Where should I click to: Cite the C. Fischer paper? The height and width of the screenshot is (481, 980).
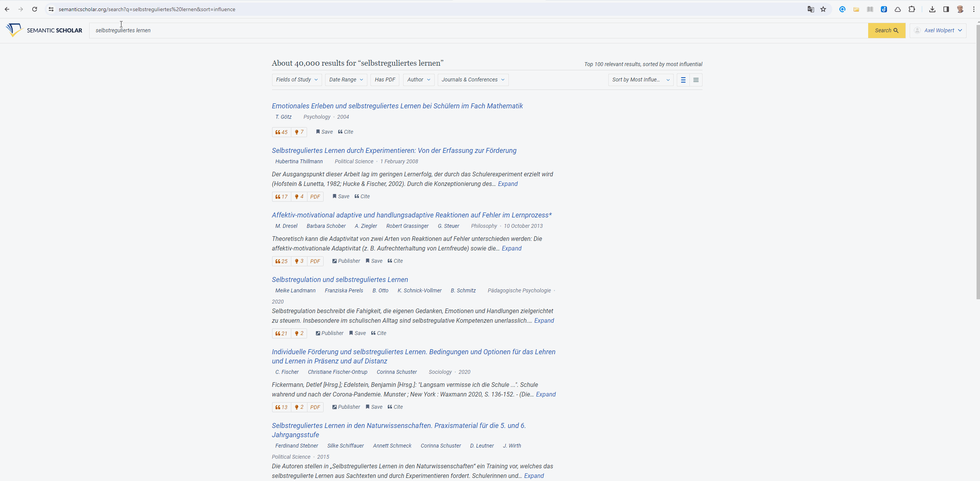[395, 407]
